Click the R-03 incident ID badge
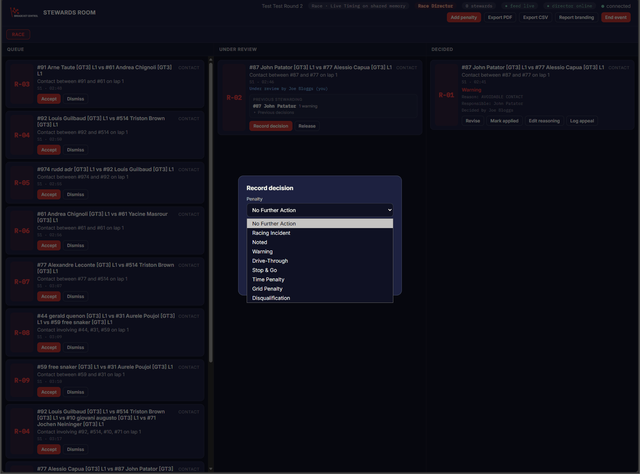Image resolution: width=640 pixels, height=474 pixels. pyautogui.click(x=22, y=84)
